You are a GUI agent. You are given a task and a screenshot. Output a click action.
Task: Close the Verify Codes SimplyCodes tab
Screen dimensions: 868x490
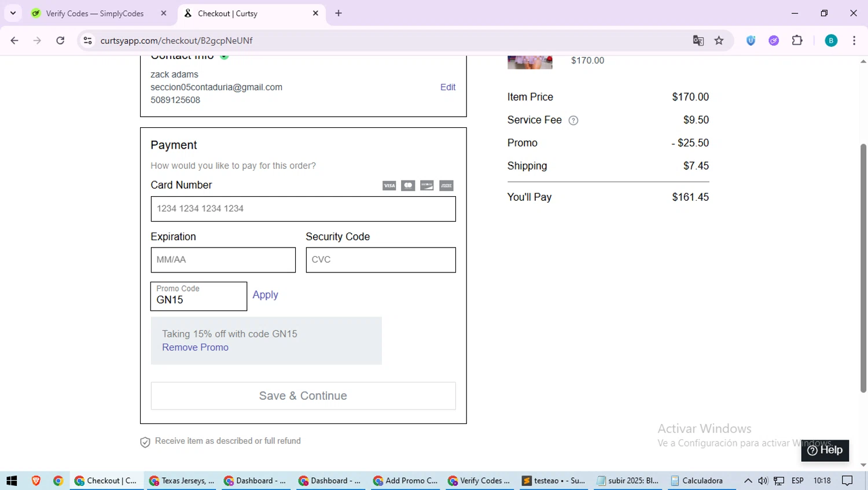click(164, 13)
